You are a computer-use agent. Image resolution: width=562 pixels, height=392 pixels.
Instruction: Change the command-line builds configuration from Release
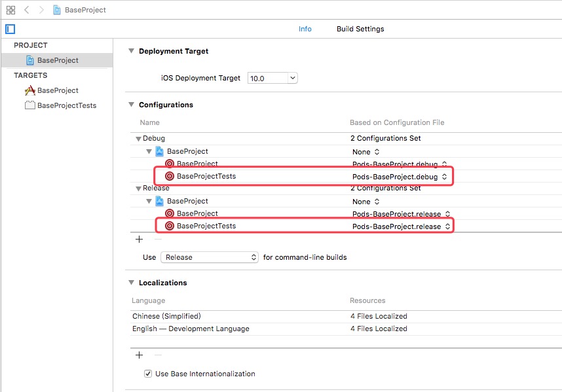(x=209, y=257)
